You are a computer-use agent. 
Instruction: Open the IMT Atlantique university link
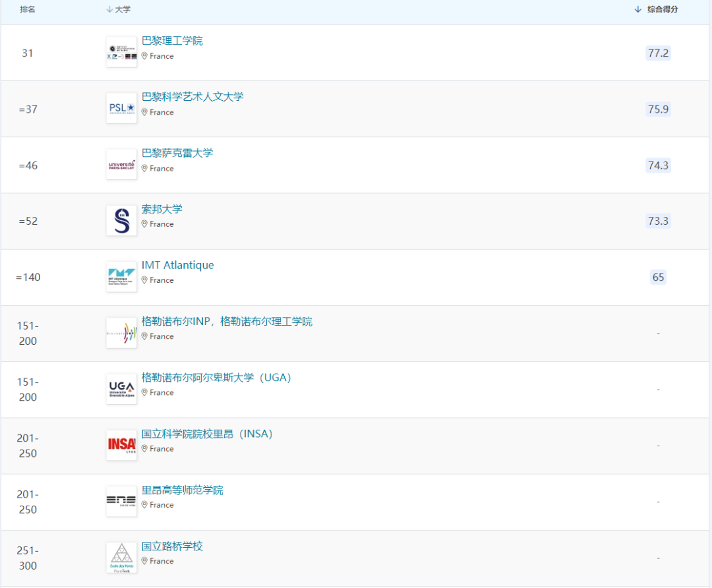178,264
